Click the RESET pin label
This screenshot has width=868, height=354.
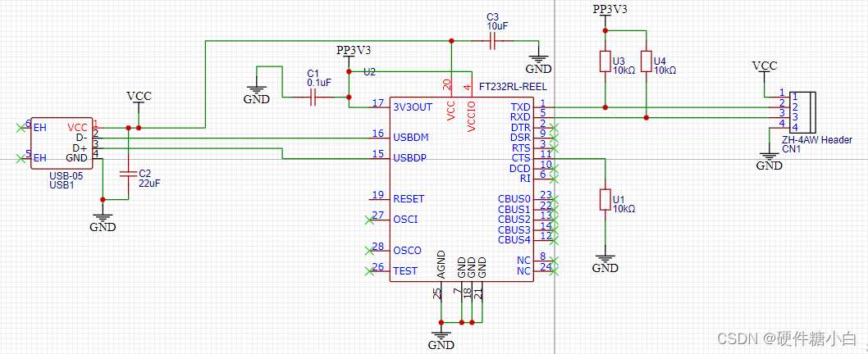click(409, 198)
